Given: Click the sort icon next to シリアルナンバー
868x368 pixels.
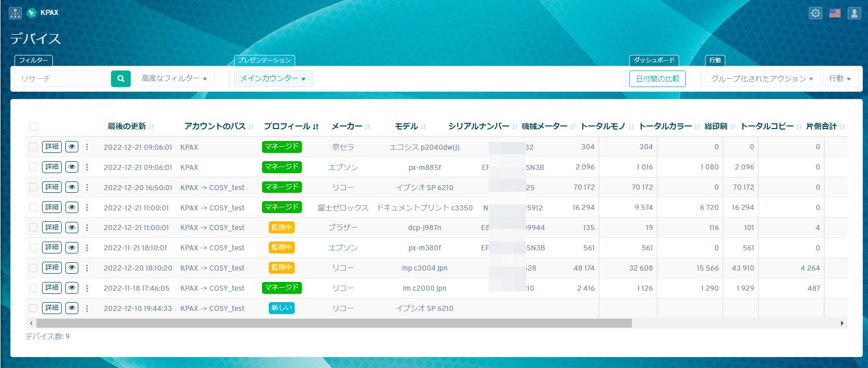Looking at the screenshot, I should coord(515,126).
